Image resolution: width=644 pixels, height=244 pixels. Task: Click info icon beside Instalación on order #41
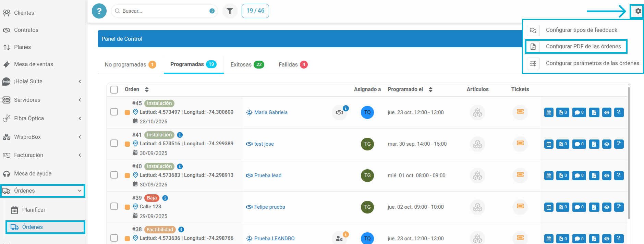point(180,135)
